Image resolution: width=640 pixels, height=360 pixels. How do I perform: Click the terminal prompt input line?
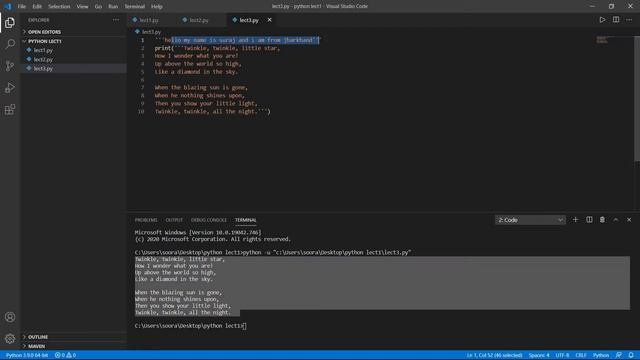pyautogui.click(x=191, y=326)
